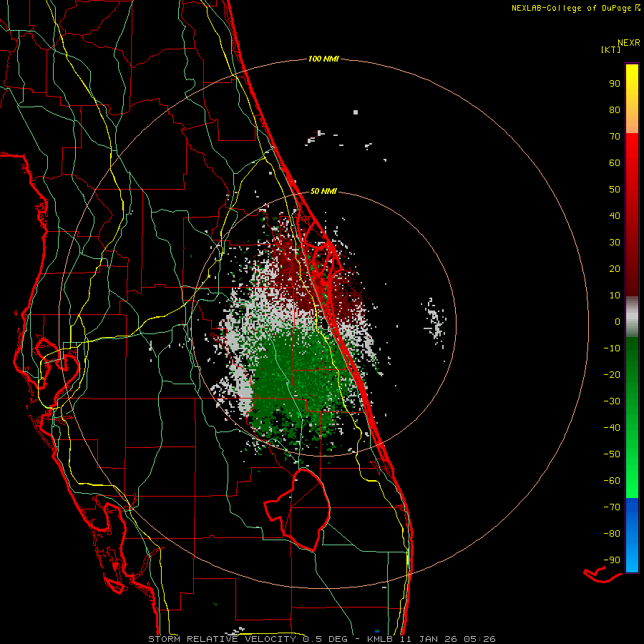Viewport: 644px width, 644px height.
Task: Select the -80 value on velocity scale
Action: 612,534
